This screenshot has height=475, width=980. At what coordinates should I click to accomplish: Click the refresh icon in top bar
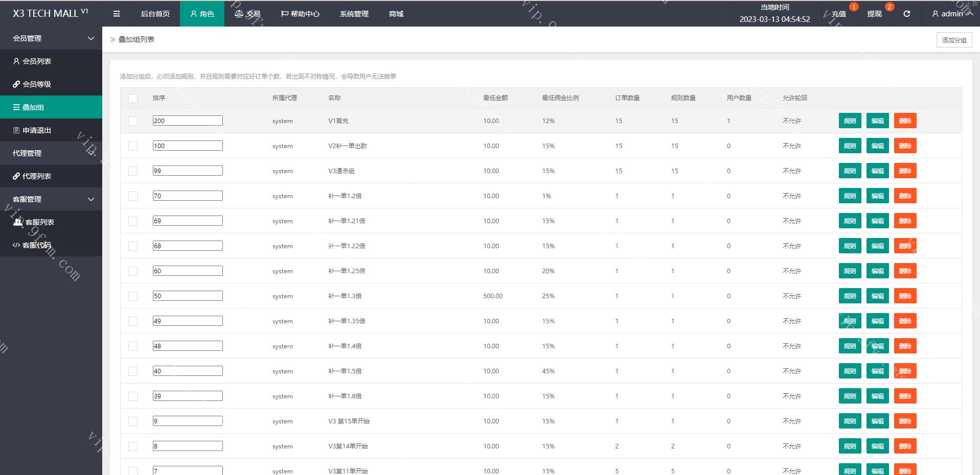(906, 14)
